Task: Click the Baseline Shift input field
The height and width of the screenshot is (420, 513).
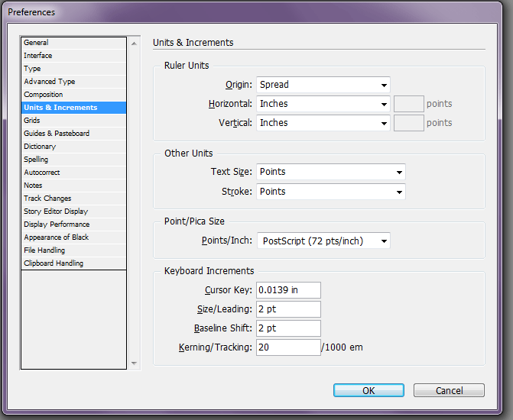Action: [x=288, y=328]
